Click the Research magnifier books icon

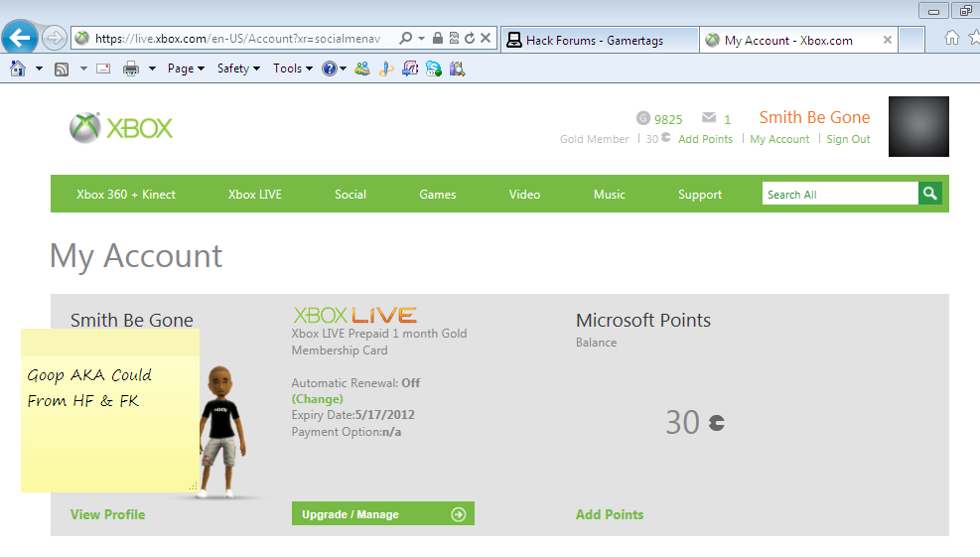pyautogui.click(x=458, y=69)
